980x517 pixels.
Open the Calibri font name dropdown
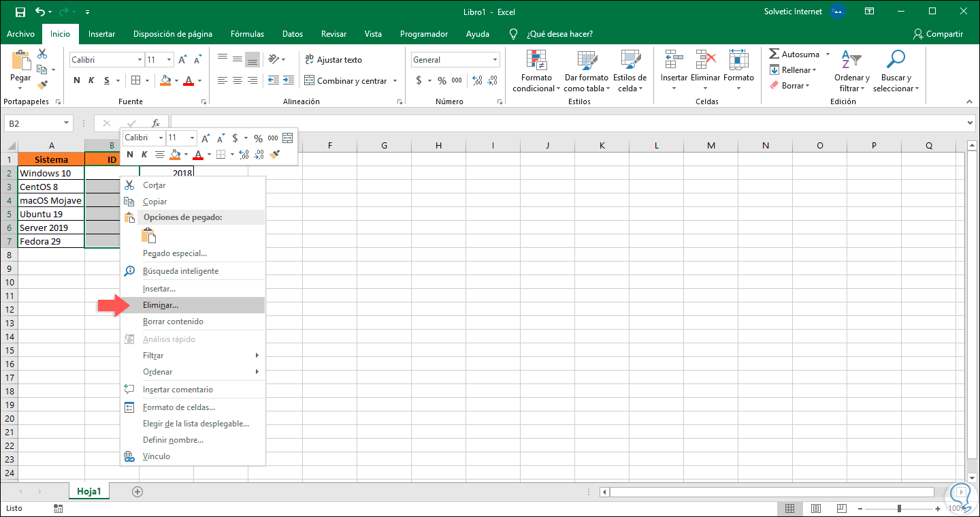(140, 60)
